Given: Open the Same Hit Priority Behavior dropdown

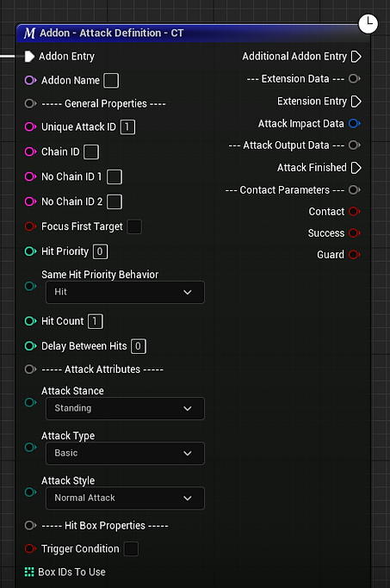Looking at the screenshot, I should (x=125, y=292).
